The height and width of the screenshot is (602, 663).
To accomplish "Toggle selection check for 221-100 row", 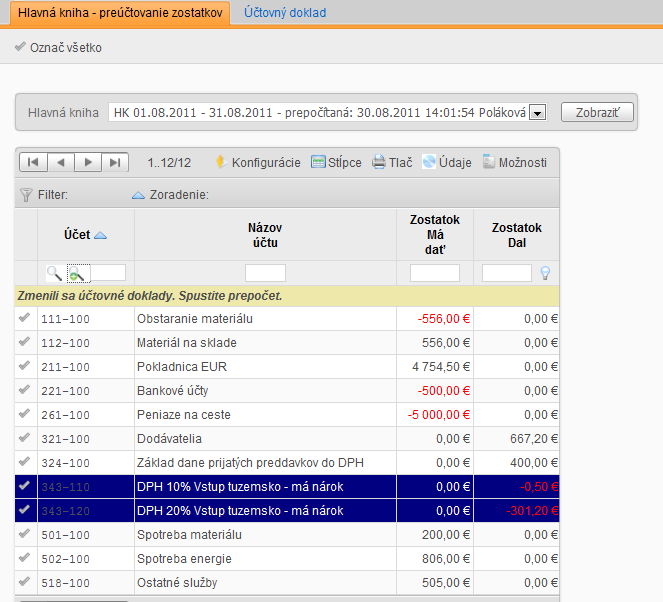I will click(x=25, y=390).
